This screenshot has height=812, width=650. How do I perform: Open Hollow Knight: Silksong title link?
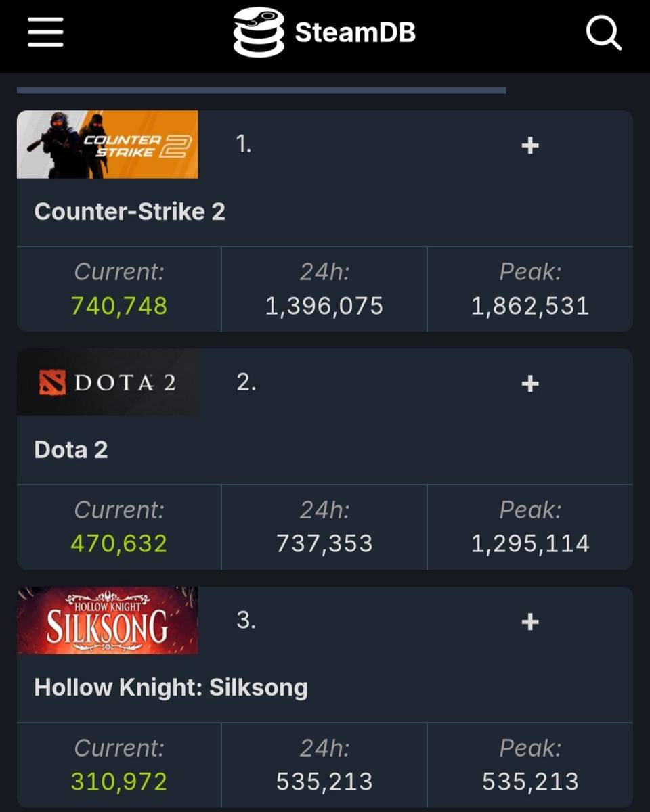coord(171,687)
